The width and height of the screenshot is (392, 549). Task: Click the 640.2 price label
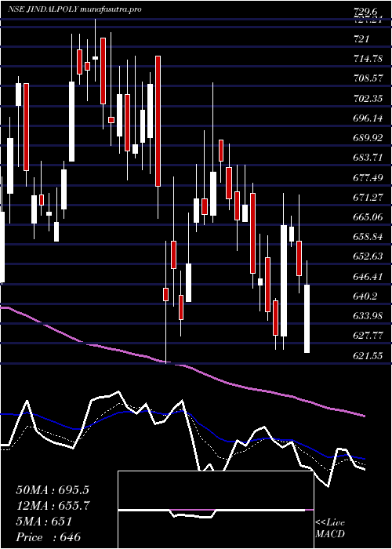(365, 296)
